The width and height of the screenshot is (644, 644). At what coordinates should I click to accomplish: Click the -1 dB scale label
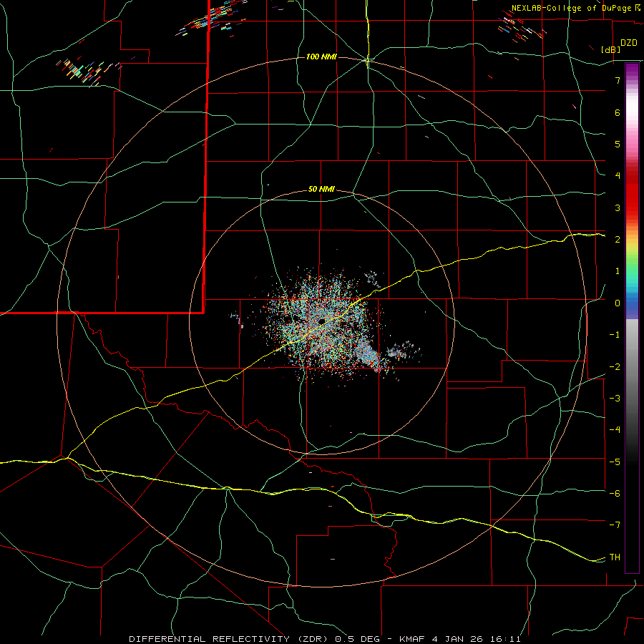coord(615,335)
